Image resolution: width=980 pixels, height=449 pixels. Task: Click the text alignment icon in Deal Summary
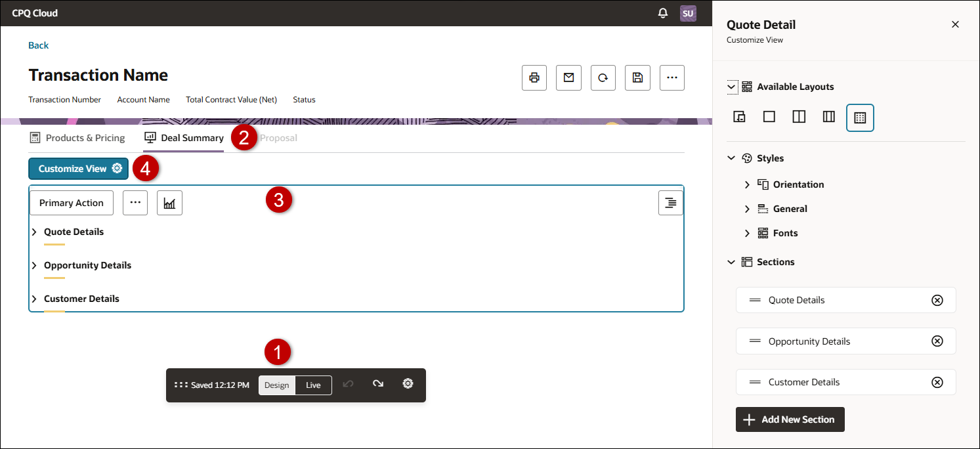(670, 203)
